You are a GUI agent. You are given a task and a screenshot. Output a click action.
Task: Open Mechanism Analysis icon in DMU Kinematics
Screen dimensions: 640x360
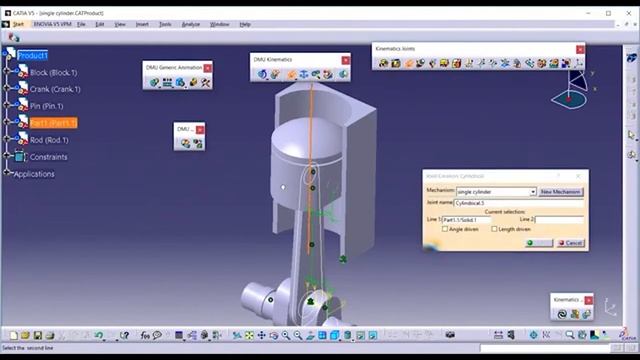pyautogui.click(x=343, y=74)
